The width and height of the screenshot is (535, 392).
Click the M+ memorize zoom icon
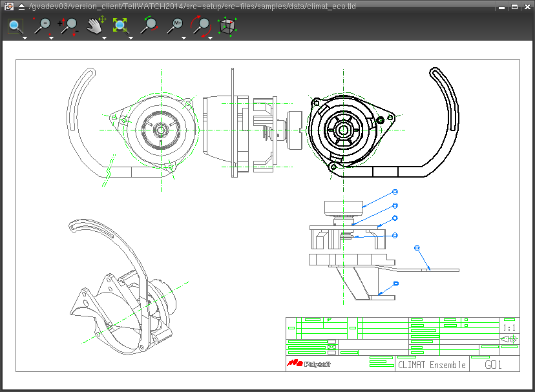(176, 26)
